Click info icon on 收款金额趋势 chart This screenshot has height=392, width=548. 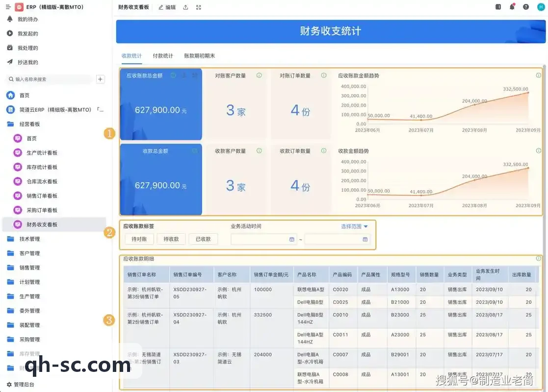(539, 151)
